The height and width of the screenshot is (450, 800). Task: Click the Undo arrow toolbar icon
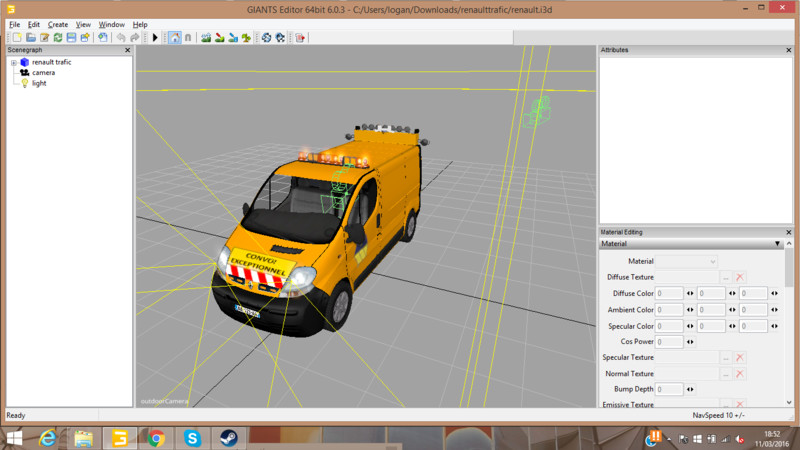[x=120, y=37]
